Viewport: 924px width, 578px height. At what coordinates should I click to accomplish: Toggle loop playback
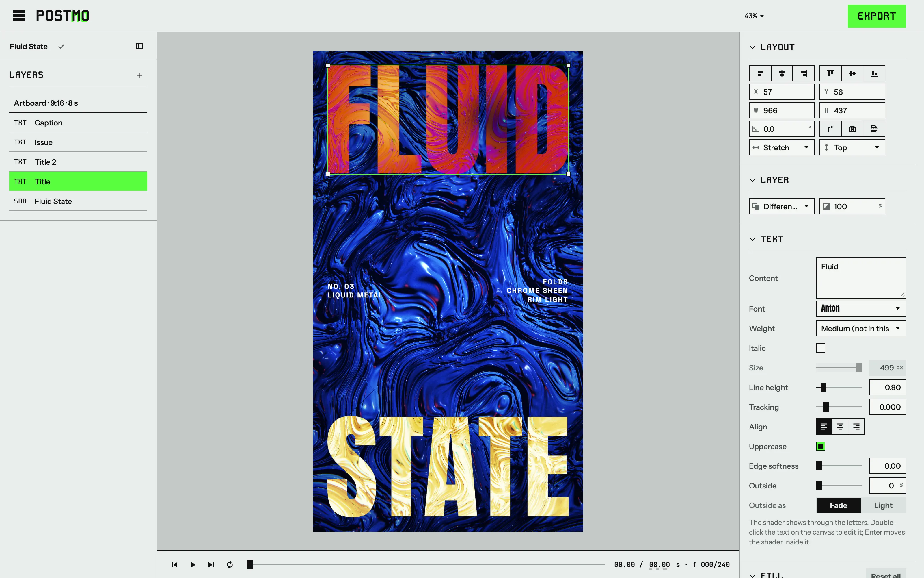point(230,565)
